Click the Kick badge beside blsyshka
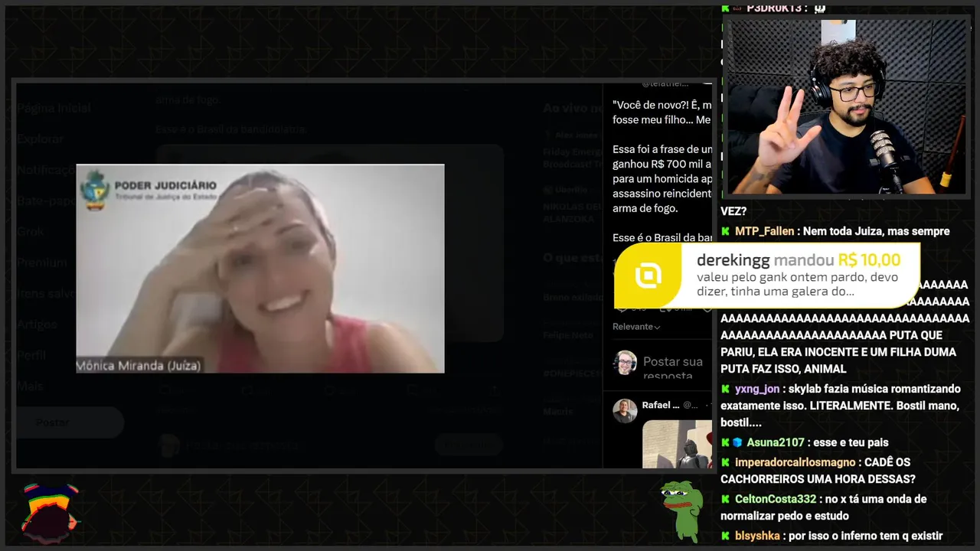This screenshot has width=980, height=551. coord(726,536)
